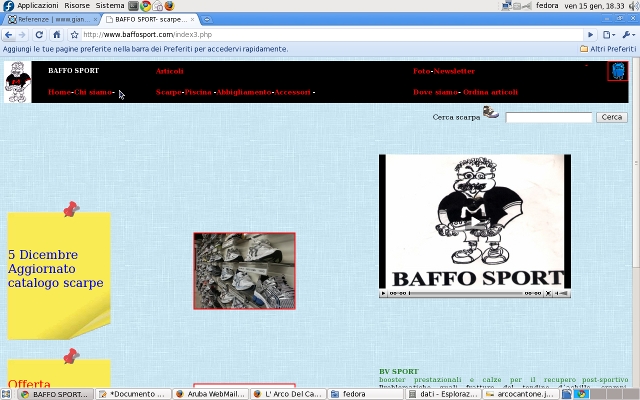Click the Fedora logo icon
Screen dimensions: 640x400
tap(8, 6)
